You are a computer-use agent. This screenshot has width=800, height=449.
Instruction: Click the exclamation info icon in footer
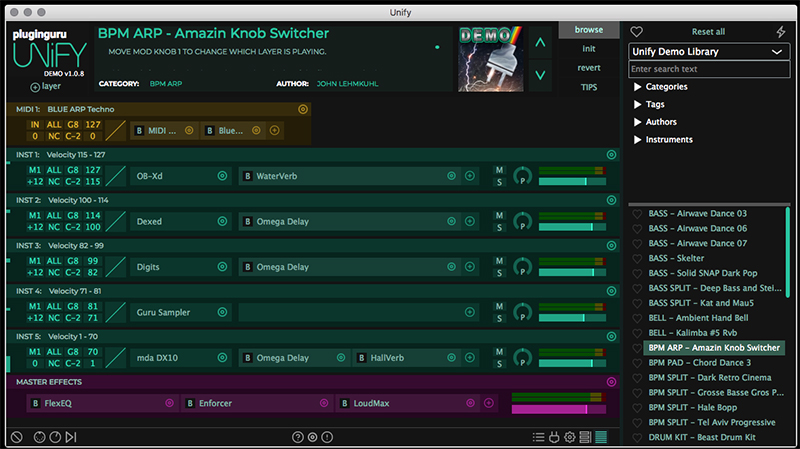(x=328, y=437)
